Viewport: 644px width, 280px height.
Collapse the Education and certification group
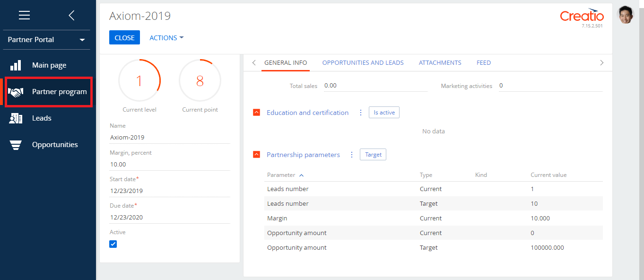(x=256, y=112)
